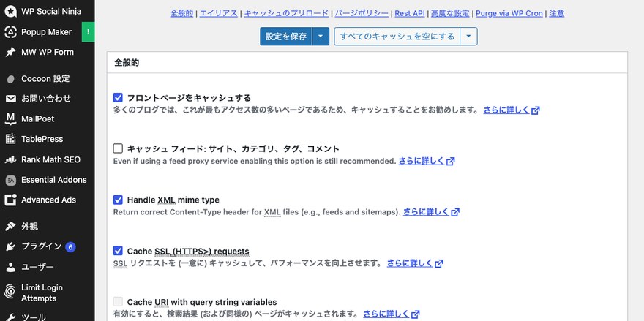Click the お問い合わせ envelope icon
This screenshot has height=321, width=644.
(11, 99)
